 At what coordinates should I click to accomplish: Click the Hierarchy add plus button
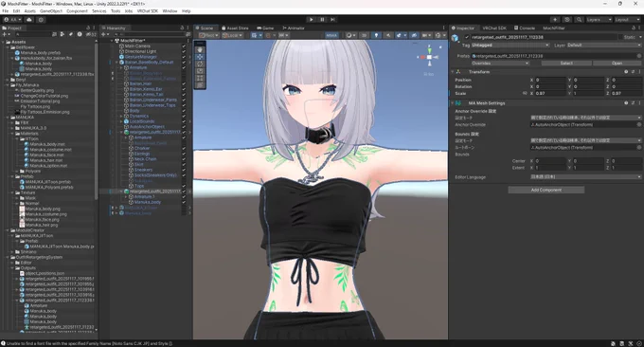coord(104,34)
